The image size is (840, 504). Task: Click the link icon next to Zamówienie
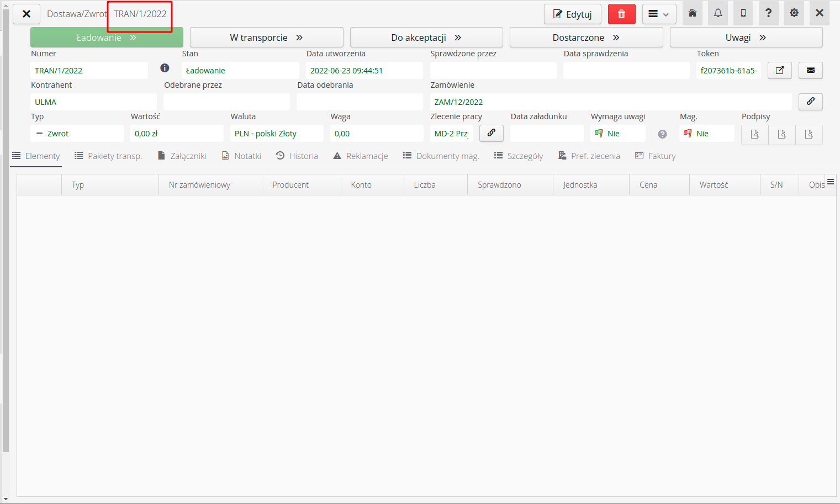coord(810,102)
